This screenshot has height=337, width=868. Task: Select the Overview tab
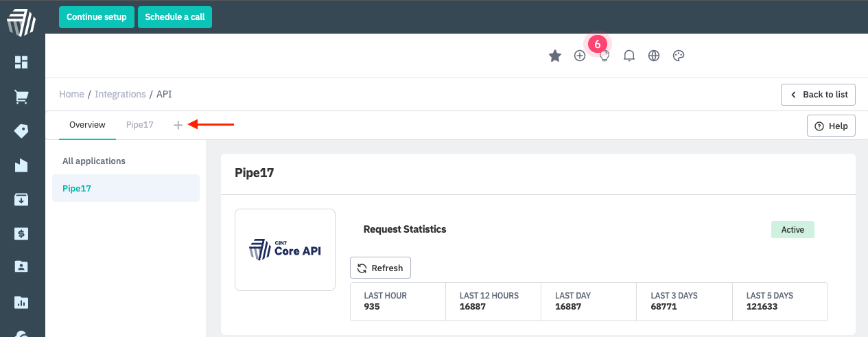click(87, 125)
